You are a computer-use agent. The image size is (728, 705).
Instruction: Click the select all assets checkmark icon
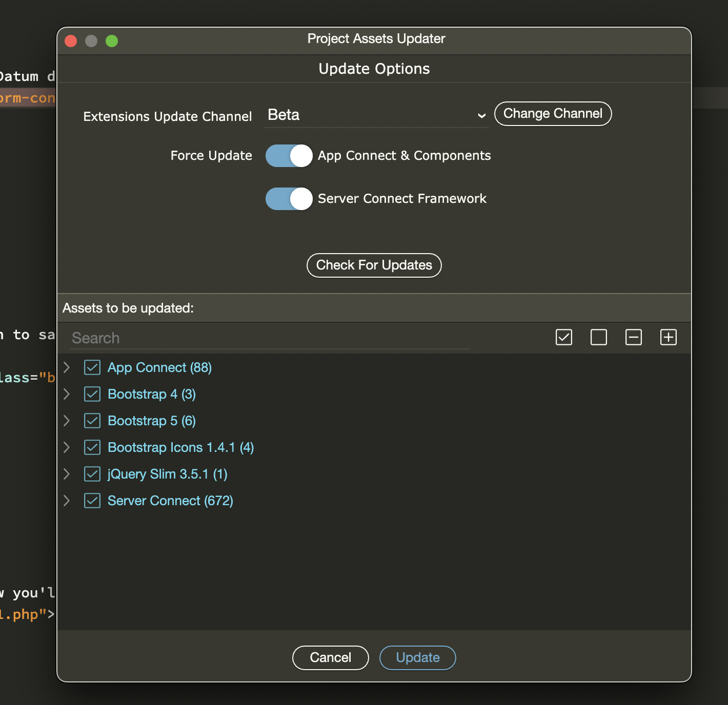(563, 337)
